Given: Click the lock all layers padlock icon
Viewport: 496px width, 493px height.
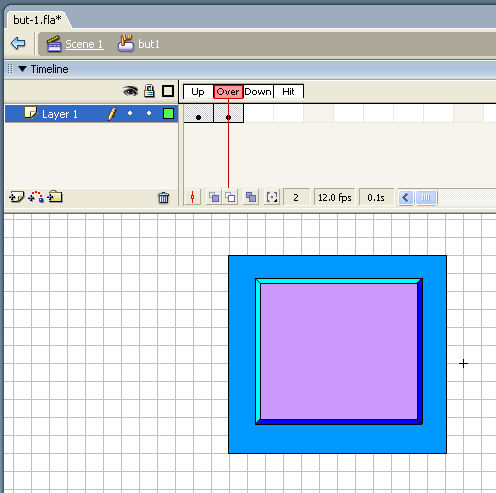Looking at the screenshot, I should coord(149,91).
